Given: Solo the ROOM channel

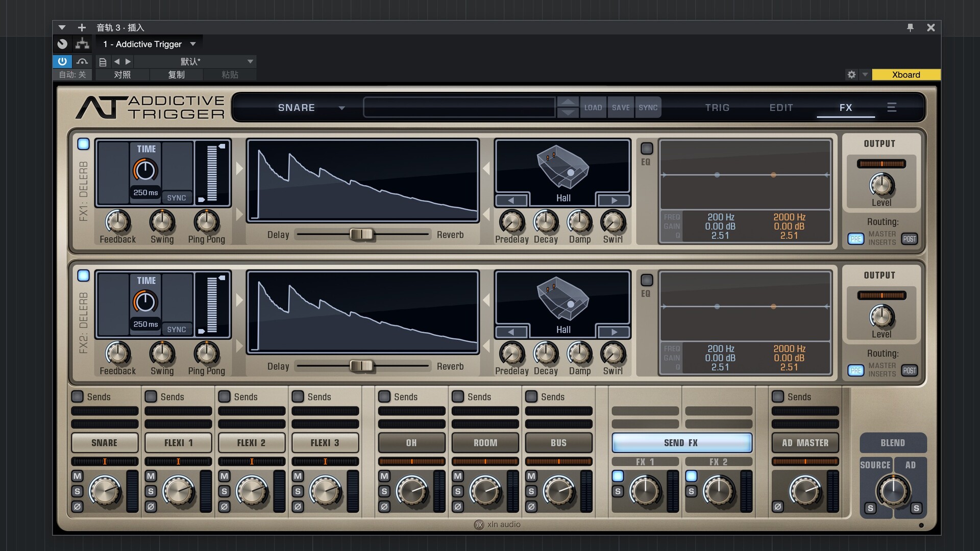Looking at the screenshot, I should tap(458, 491).
